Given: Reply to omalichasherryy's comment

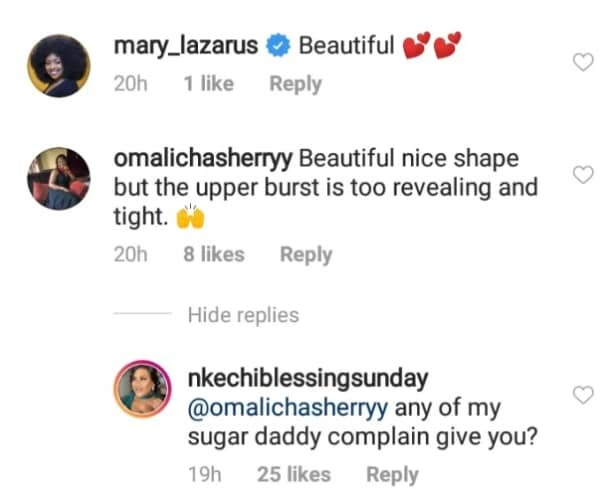Looking at the screenshot, I should pyautogui.click(x=306, y=255).
